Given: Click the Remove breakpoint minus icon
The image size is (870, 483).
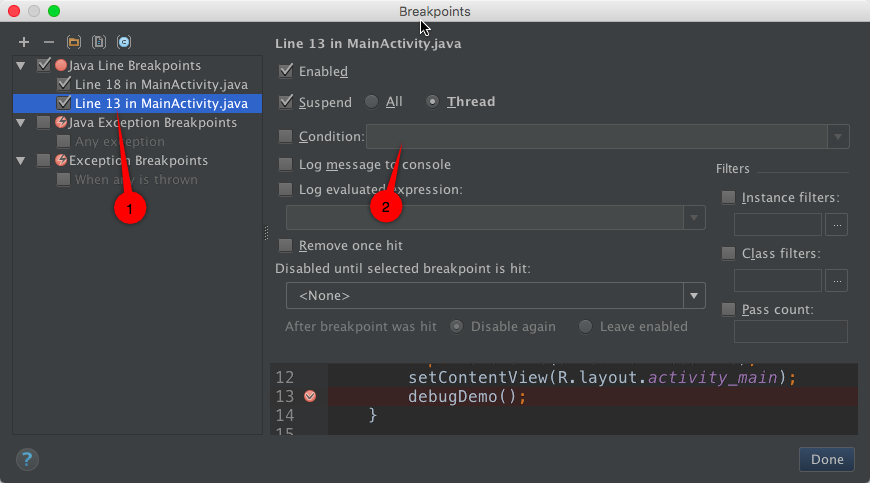Looking at the screenshot, I should pos(49,42).
